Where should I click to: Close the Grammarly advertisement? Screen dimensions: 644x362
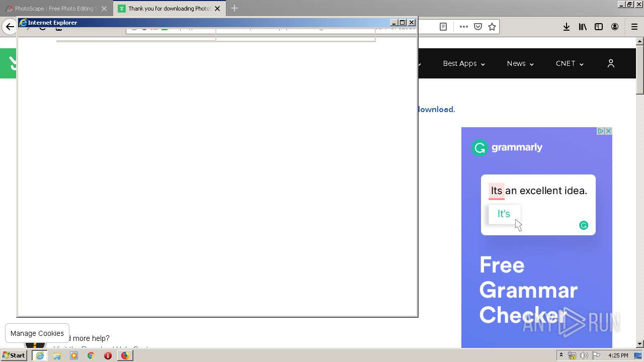click(x=608, y=131)
